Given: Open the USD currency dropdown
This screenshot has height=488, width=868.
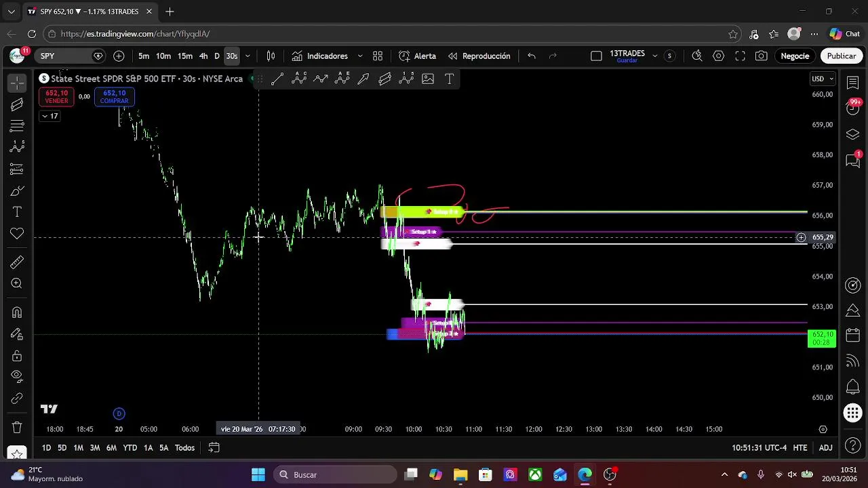Looking at the screenshot, I should 823,79.
